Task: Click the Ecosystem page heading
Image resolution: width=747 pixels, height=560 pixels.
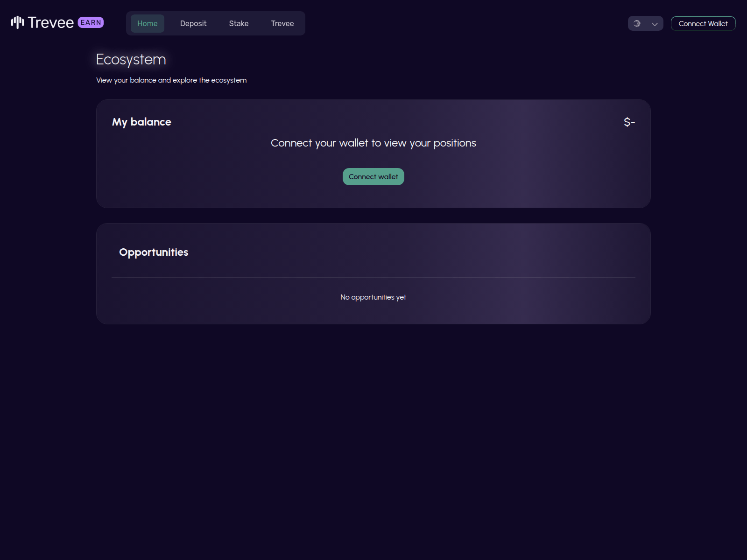Action: click(131, 59)
